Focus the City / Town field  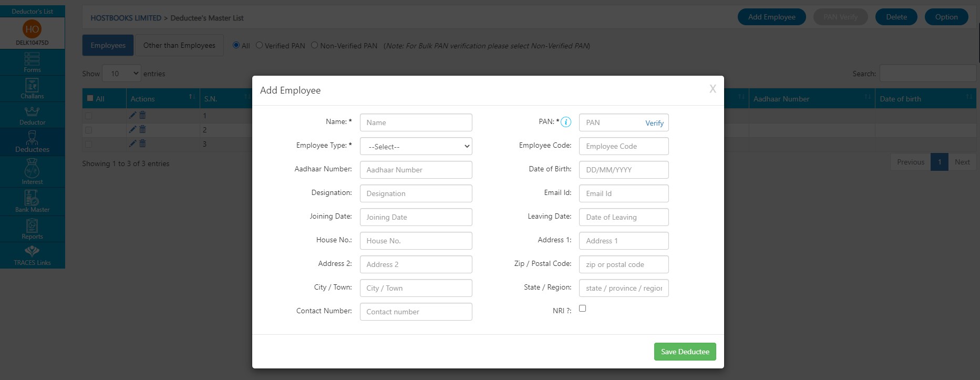click(416, 288)
